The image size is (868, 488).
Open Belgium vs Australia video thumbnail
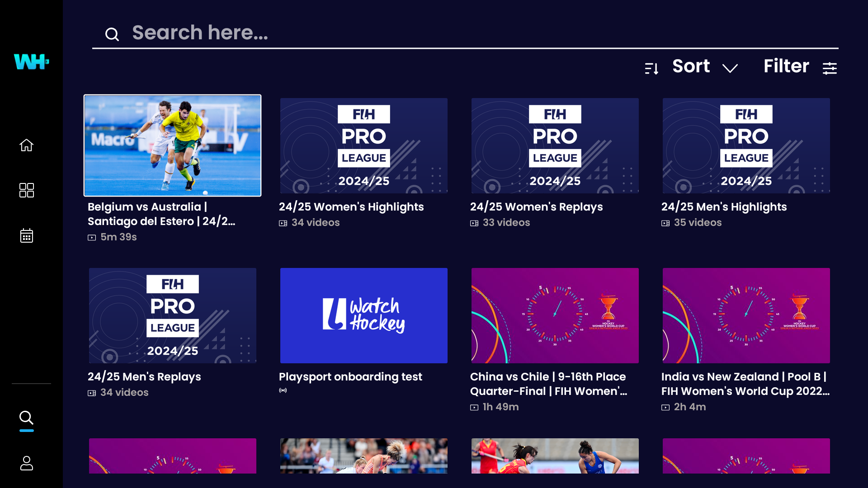coord(172,145)
